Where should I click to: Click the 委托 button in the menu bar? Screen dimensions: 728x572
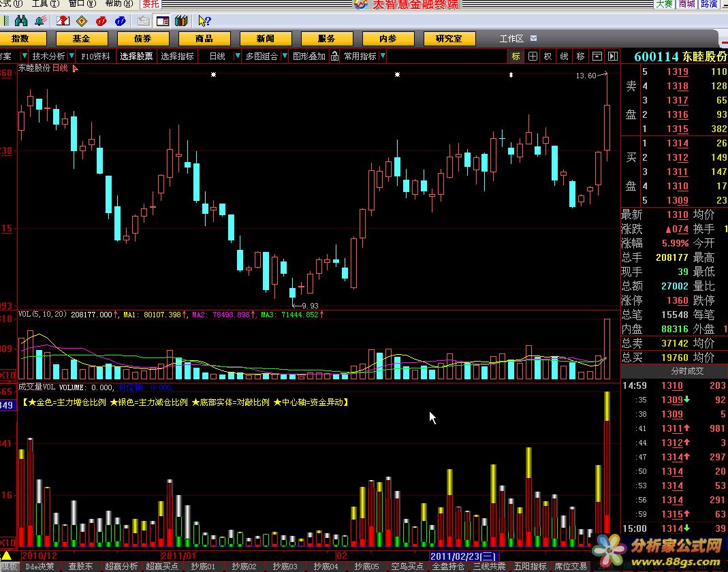pyautogui.click(x=151, y=3)
